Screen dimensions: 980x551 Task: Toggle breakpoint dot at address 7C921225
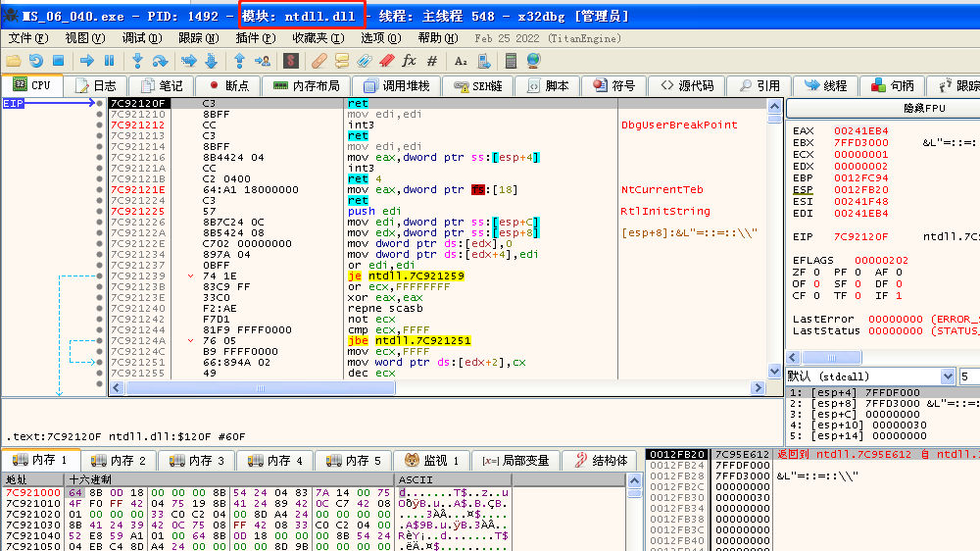[x=100, y=211]
